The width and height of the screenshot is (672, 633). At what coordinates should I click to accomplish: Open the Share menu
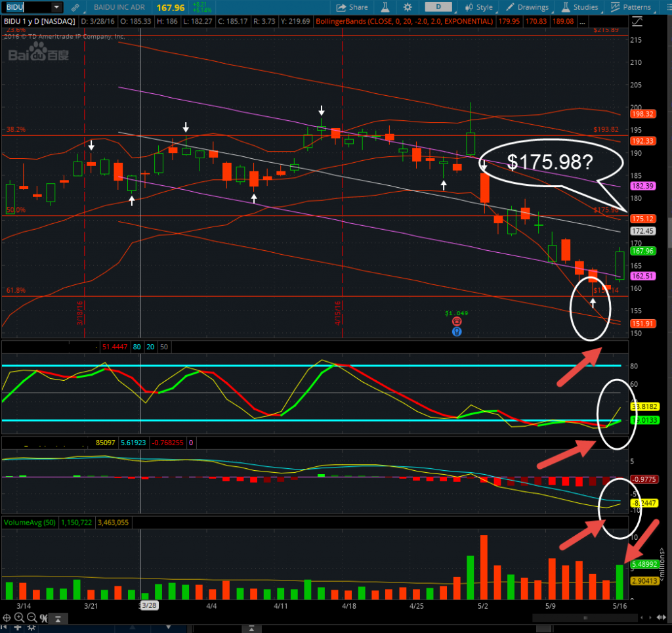click(x=352, y=7)
